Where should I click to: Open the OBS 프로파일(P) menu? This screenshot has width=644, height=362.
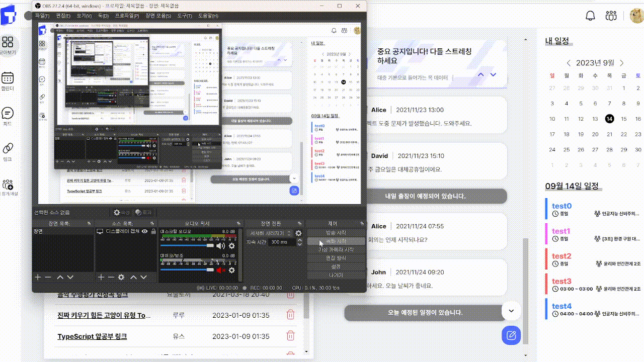(x=127, y=16)
